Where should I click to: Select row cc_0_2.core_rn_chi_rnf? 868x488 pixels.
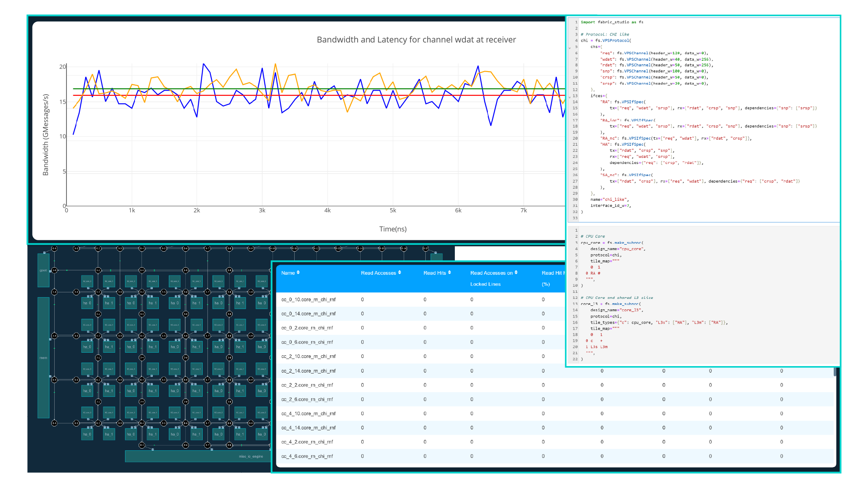(421, 328)
